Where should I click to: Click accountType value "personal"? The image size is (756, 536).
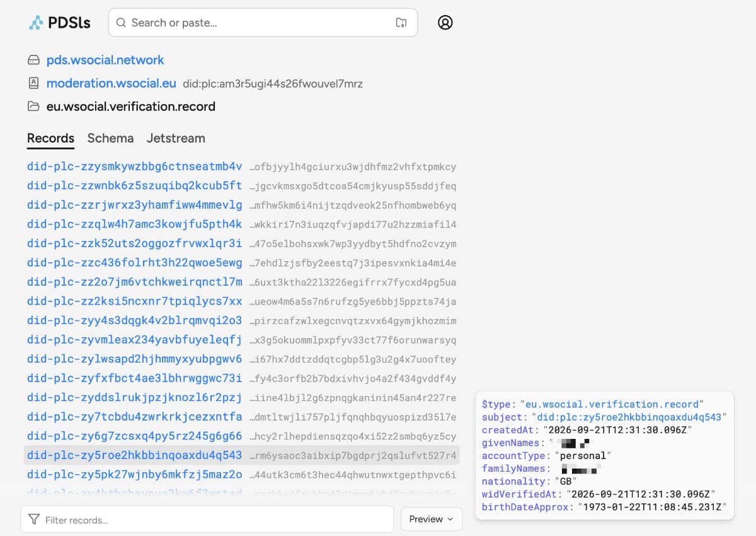583,455
